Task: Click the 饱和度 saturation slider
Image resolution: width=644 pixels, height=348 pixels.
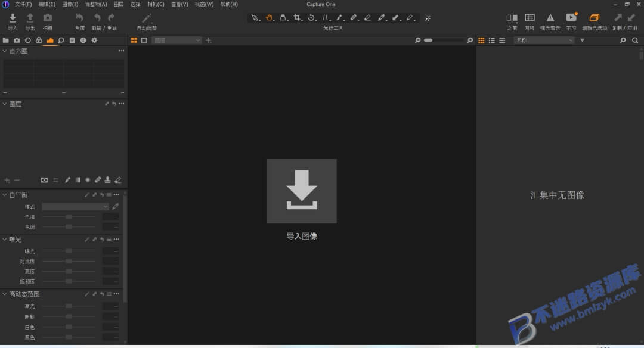Action: click(x=69, y=281)
